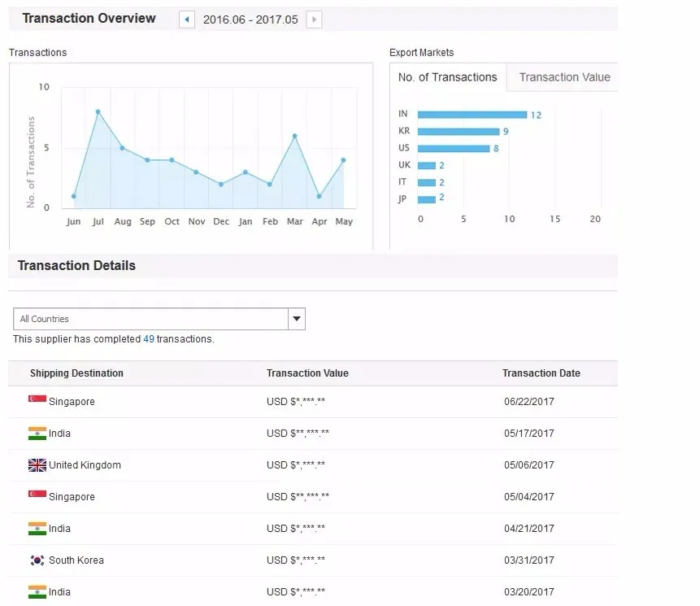
Task: Click the Singapore flag on 05/04/2017 row
Action: pyautogui.click(x=37, y=496)
